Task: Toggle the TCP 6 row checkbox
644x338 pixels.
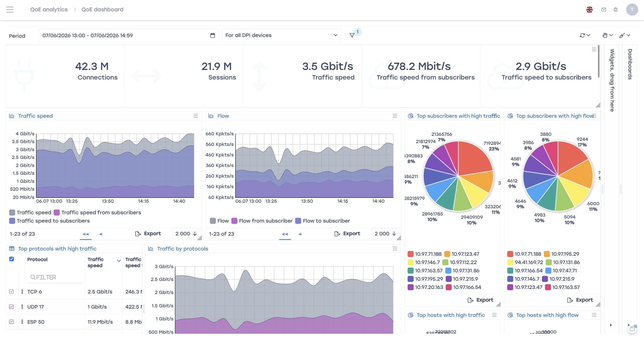Action: pos(11,291)
